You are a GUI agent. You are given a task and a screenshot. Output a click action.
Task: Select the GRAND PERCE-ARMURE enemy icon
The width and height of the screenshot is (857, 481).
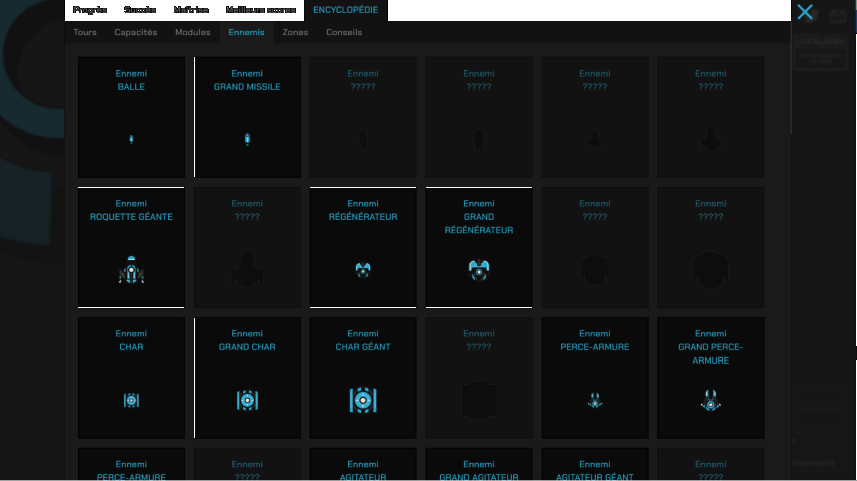[x=711, y=401]
